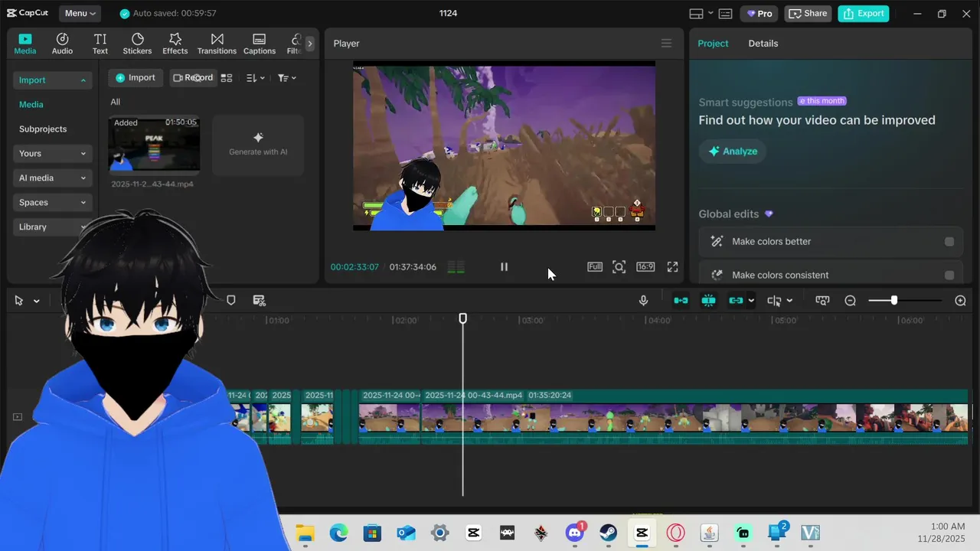Screen dimensions: 980x551
Task: Expand the Spaces section
Action: 52,203
